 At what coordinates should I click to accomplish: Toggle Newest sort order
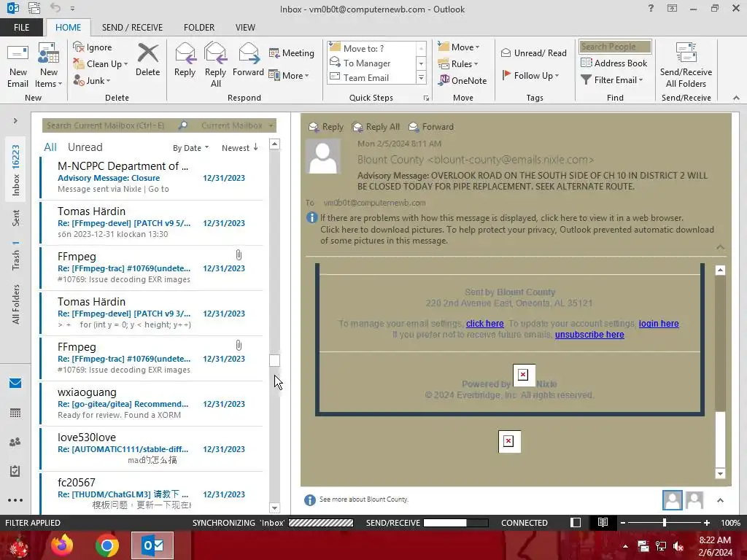239,148
